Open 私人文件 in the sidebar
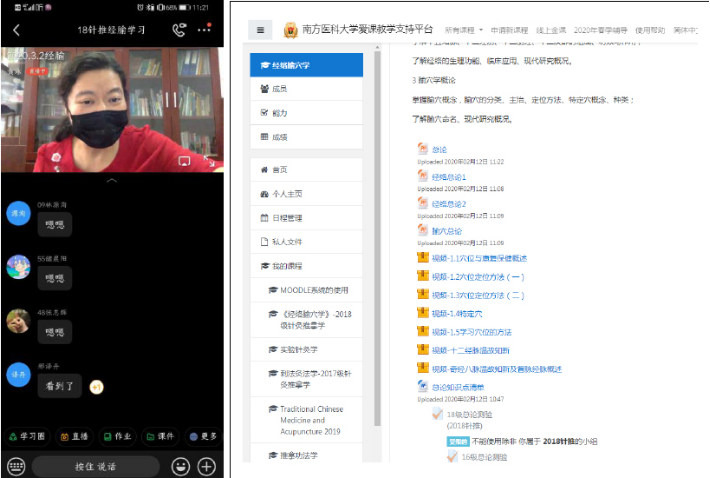The height and width of the screenshot is (478, 710). tap(307, 242)
